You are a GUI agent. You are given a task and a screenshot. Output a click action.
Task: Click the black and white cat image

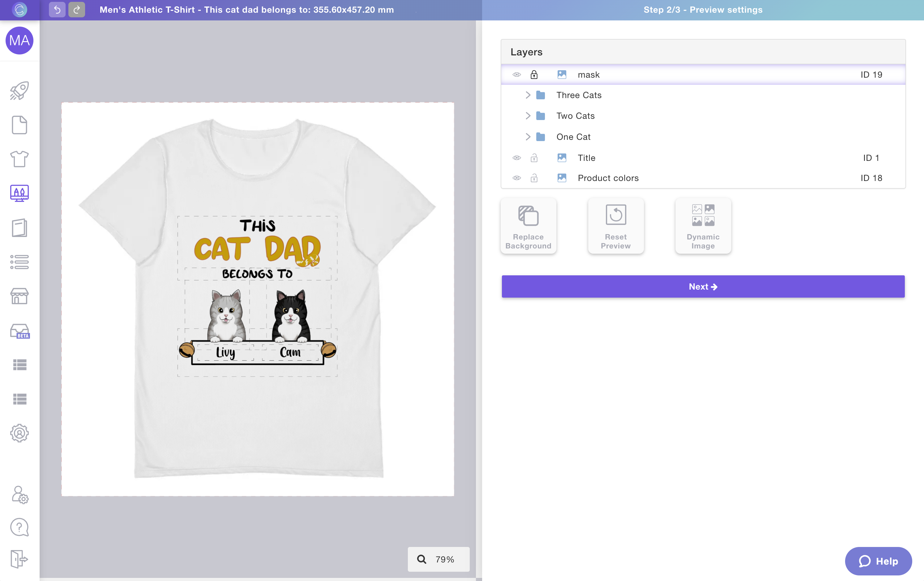click(291, 316)
